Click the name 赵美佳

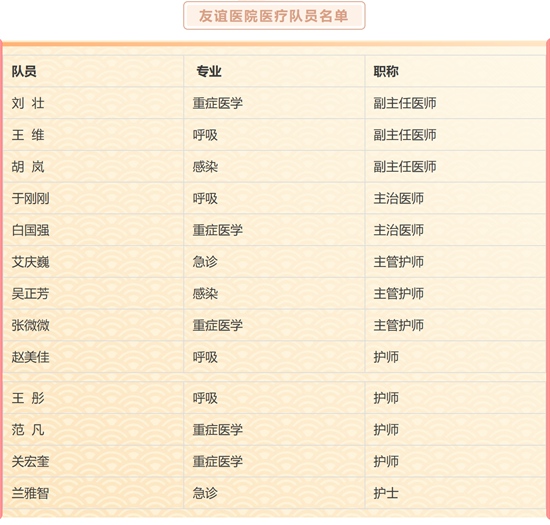coord(31,357)
